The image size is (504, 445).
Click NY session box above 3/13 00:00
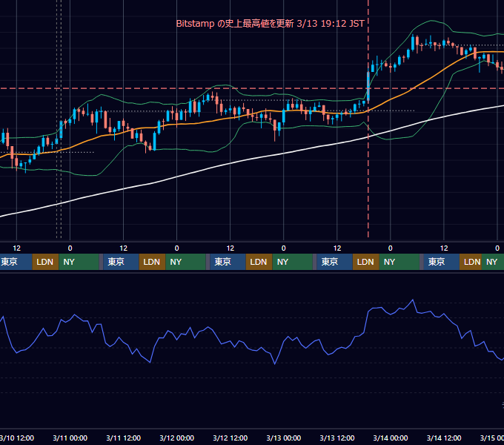(x=292, y=262)
